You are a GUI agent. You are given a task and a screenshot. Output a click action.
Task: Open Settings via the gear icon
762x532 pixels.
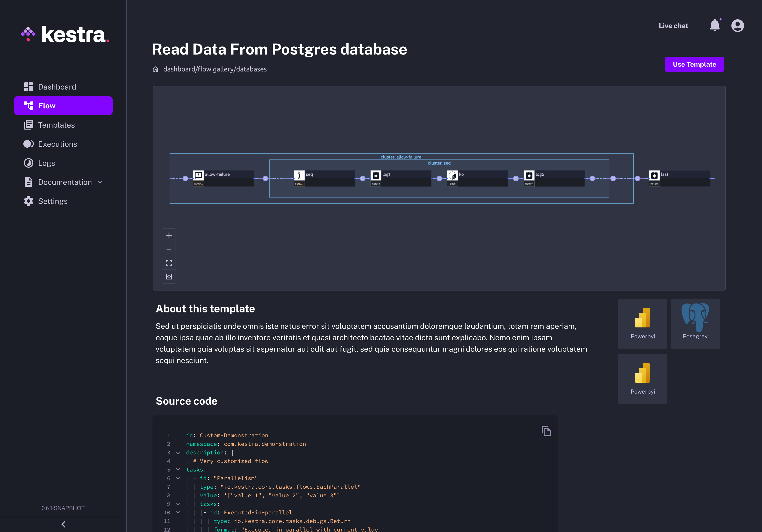point(29,201)
